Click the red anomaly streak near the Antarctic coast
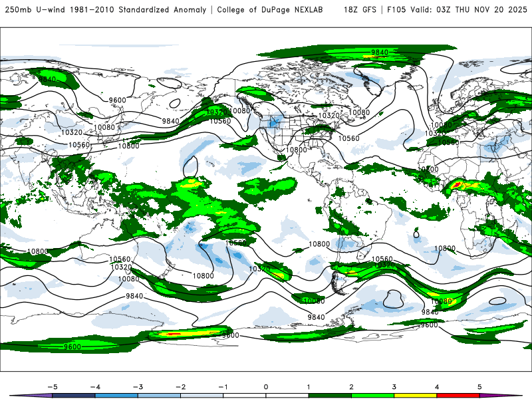 pos(174,334)
